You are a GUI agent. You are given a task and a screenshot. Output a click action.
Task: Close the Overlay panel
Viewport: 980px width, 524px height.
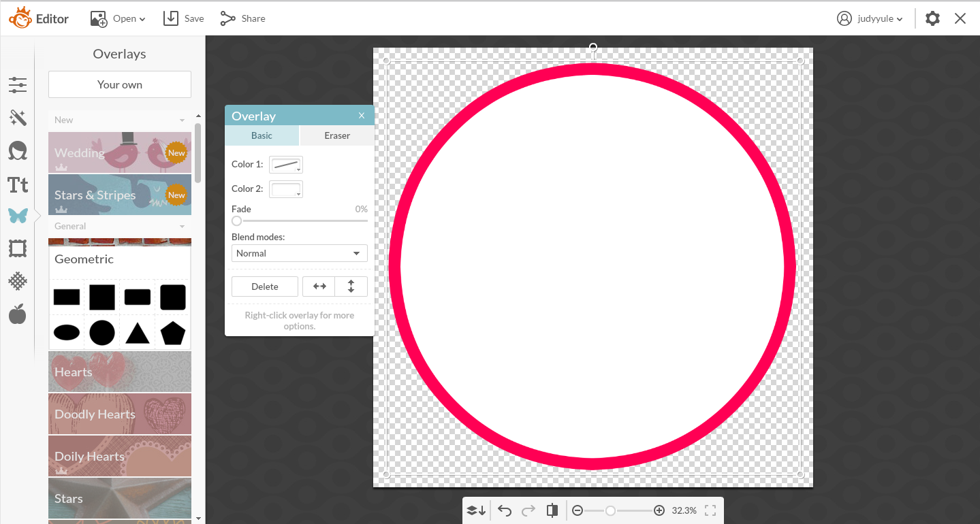click(x=362, y=116)
